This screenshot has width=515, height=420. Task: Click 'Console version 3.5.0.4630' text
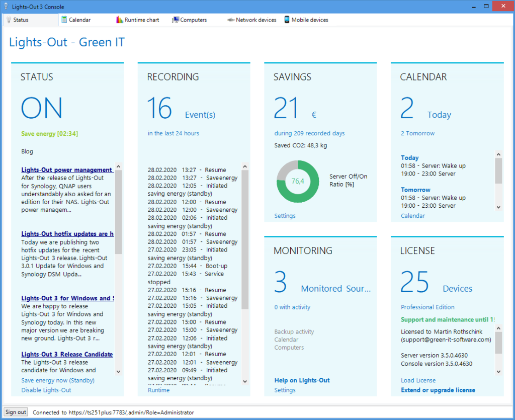click(x=437, y=364)
